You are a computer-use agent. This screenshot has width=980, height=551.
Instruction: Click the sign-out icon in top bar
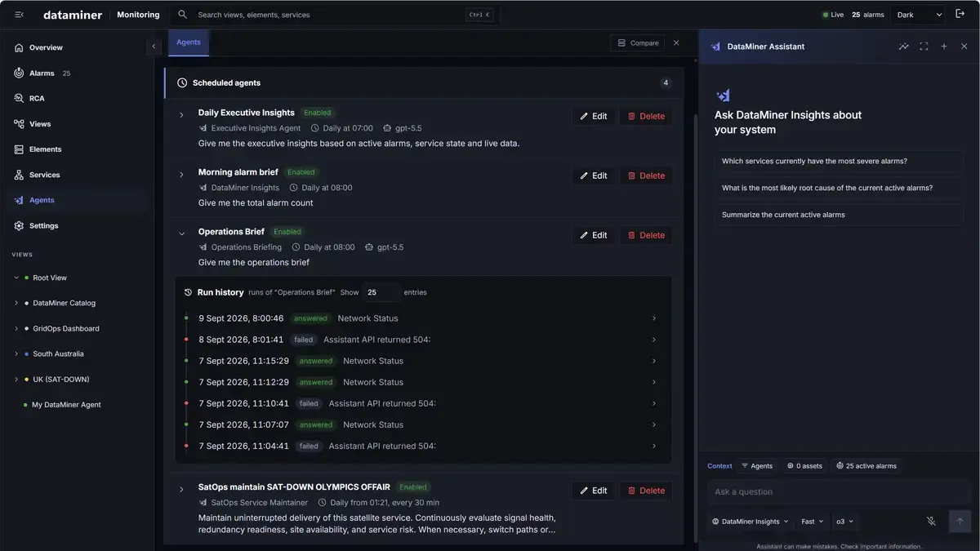coord(960,14)
